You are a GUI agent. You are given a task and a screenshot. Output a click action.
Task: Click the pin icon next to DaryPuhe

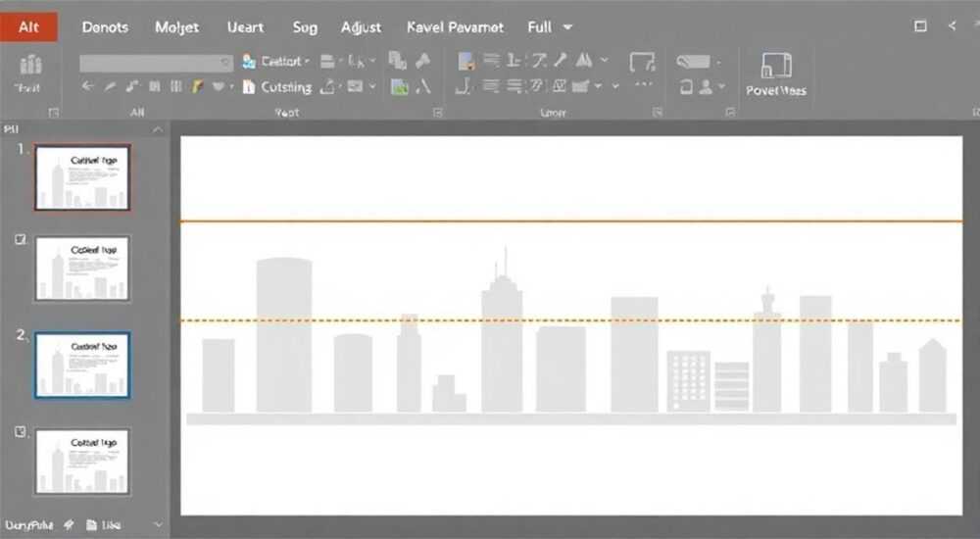point(69,525)
